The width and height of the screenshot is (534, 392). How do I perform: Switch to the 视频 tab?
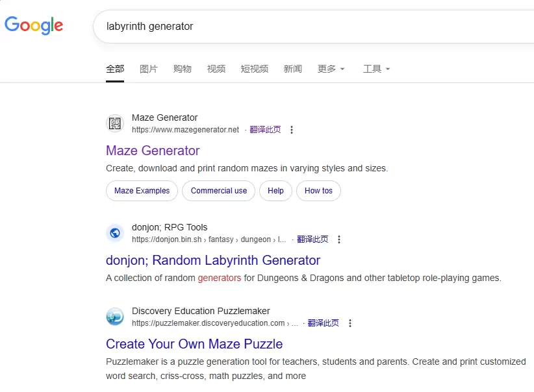pyautogui.click(x=216, y=69)
